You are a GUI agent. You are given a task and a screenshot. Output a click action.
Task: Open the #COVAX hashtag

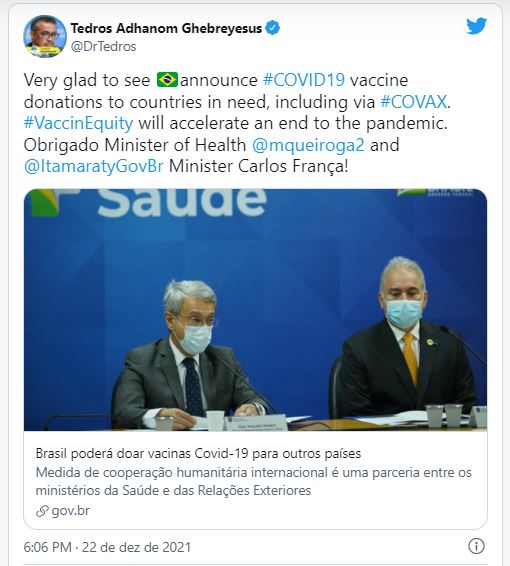click(x=414, y=102)
